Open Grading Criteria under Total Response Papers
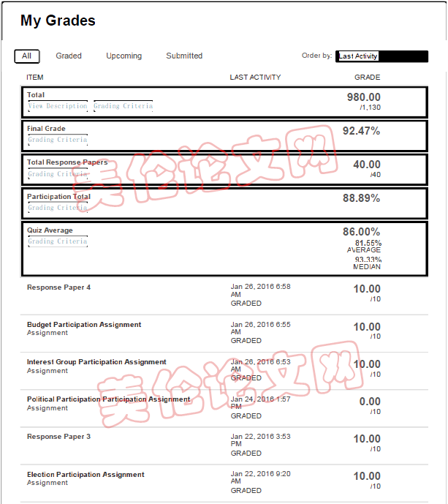This screenshot has width=448, height=504. point(58,174)
